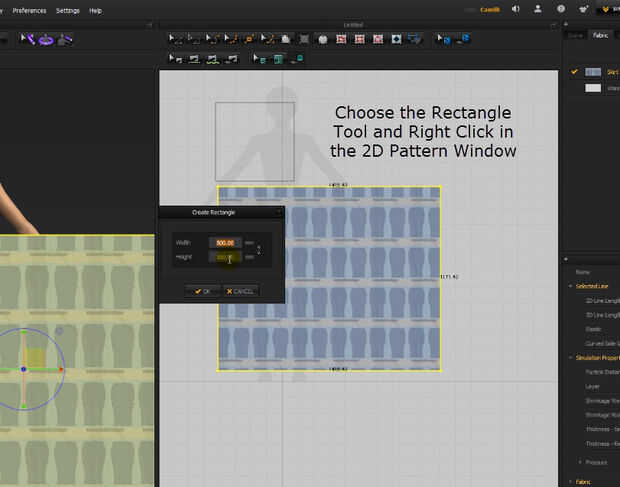Open the user account icon in header
The image size is (620, 487).
(x=539, y=9)
